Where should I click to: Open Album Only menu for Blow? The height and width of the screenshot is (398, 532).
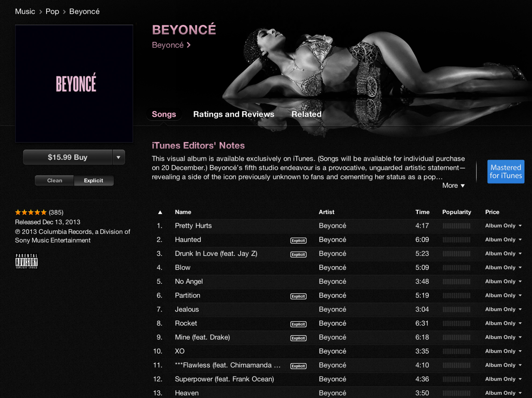pos(503,268)
